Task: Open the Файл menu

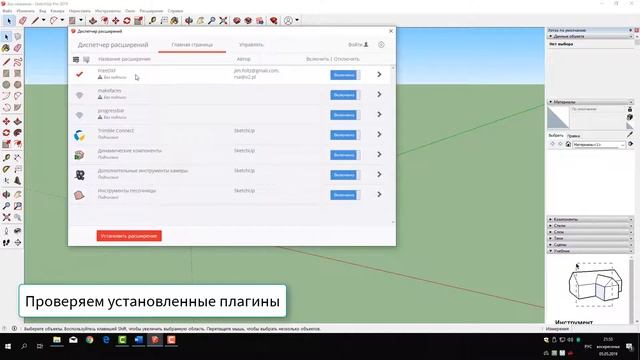Action: pyautogui.click(x=7, y=11)
